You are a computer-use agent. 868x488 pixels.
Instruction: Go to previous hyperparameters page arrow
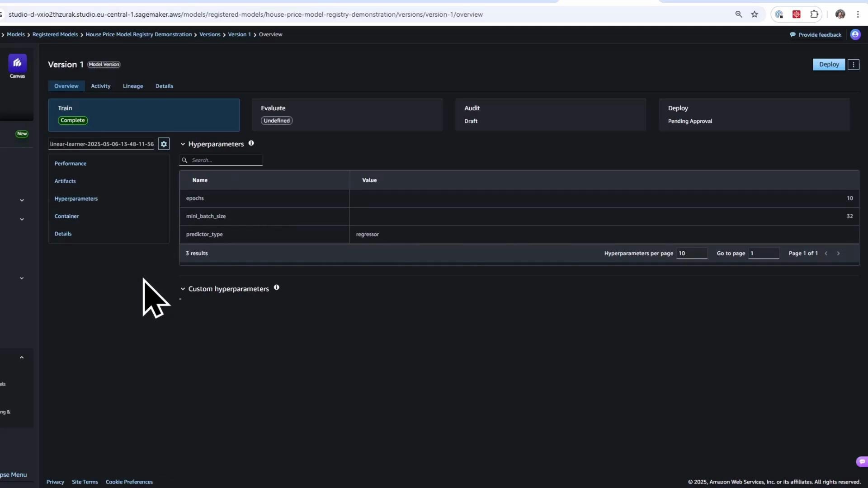[826, 253]
